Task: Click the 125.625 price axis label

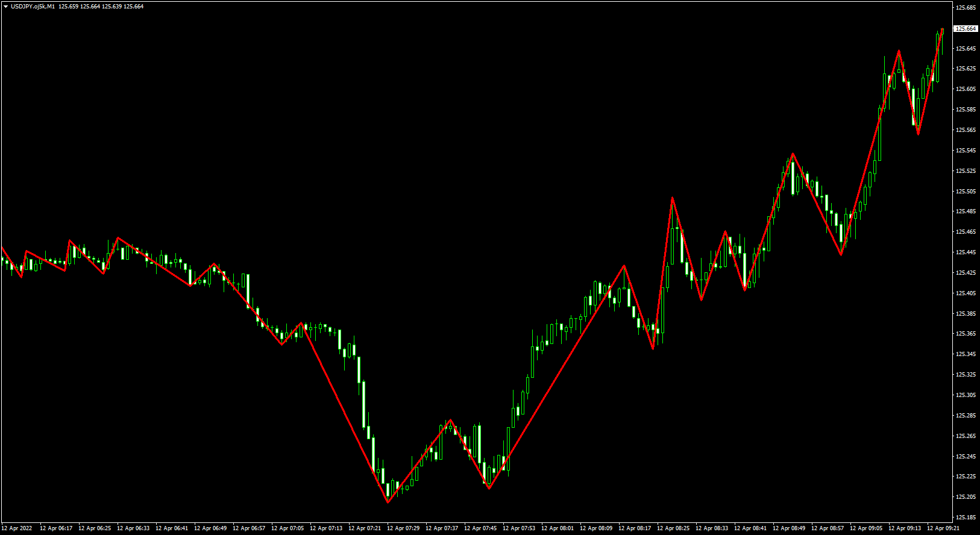Action: (x=966, y=69)
